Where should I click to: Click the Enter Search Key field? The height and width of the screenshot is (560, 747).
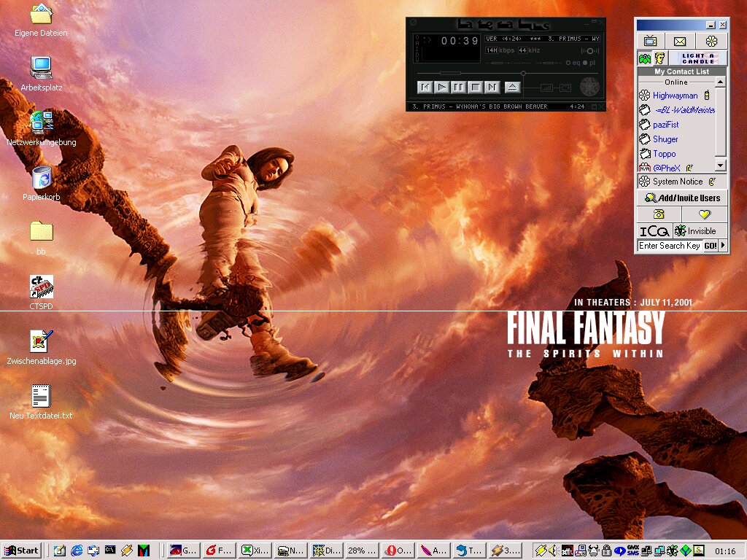point(670,246)
